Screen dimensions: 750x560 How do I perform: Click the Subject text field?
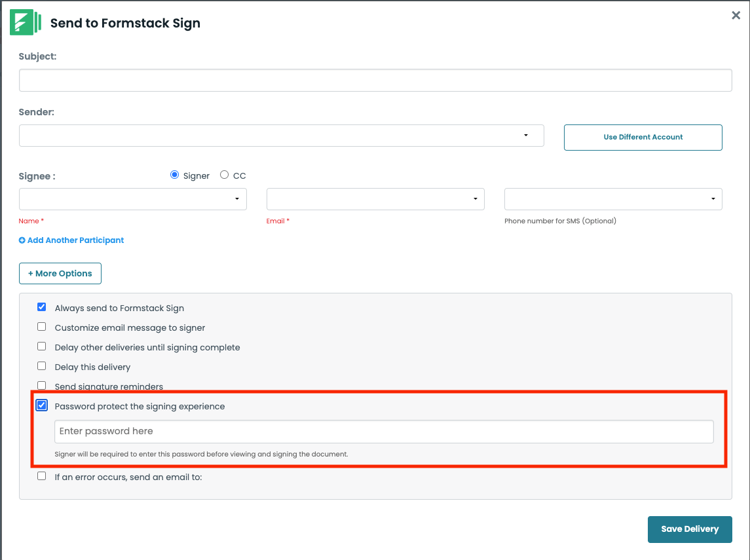375,80
